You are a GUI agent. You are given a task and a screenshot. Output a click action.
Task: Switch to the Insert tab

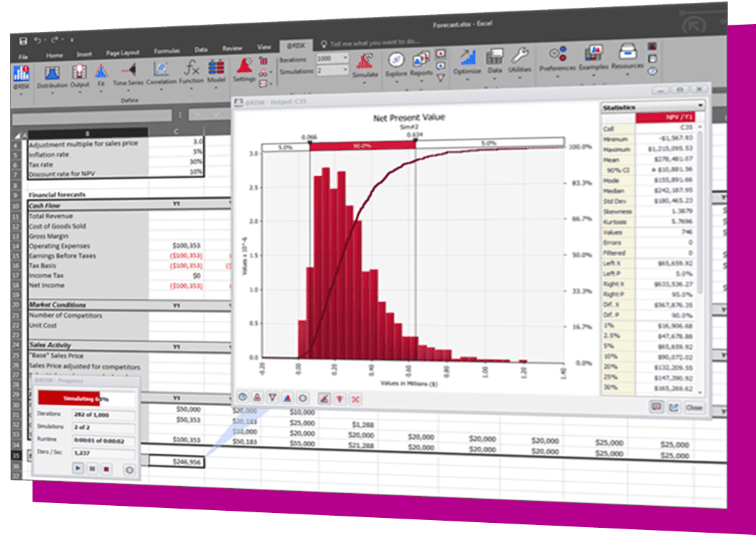84,54
